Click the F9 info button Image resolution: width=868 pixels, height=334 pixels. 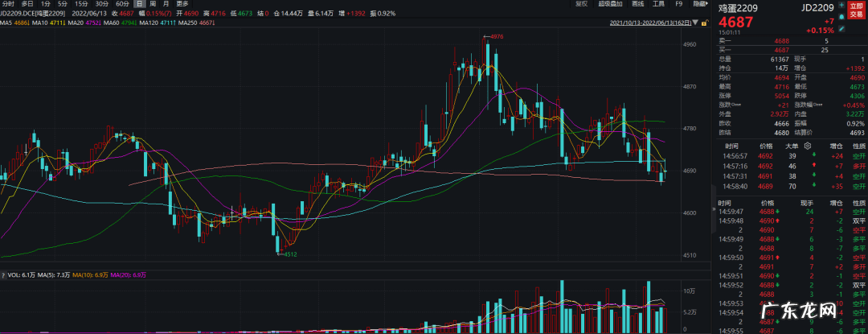point(678,4)
